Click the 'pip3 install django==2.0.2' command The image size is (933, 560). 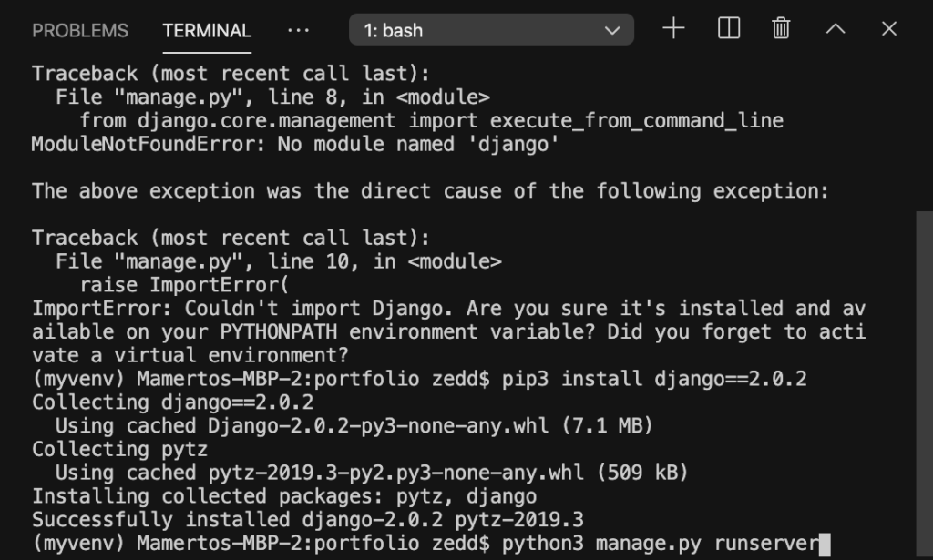point(654,380)
